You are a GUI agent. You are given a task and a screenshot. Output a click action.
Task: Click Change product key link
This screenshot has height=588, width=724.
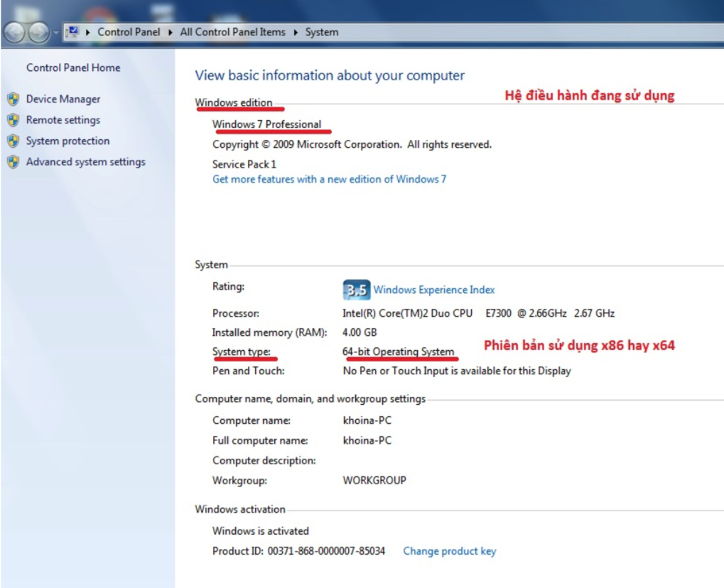pyautogui.click(x=450, y=551)
